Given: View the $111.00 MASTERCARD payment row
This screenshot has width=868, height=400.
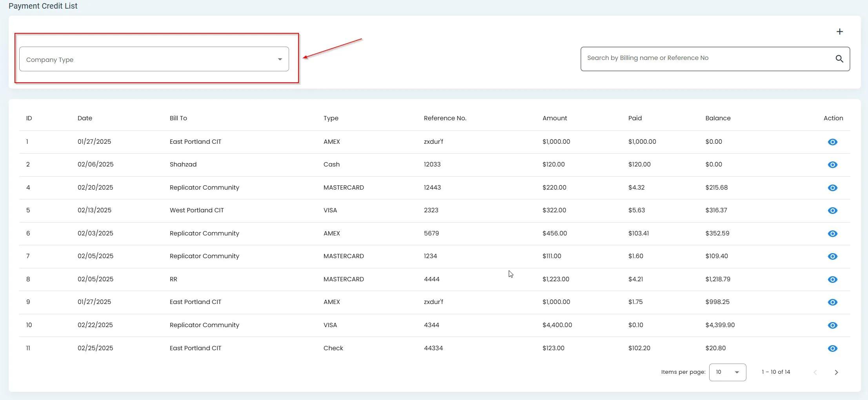Looking at the screenshot, I should click(832, 256).
